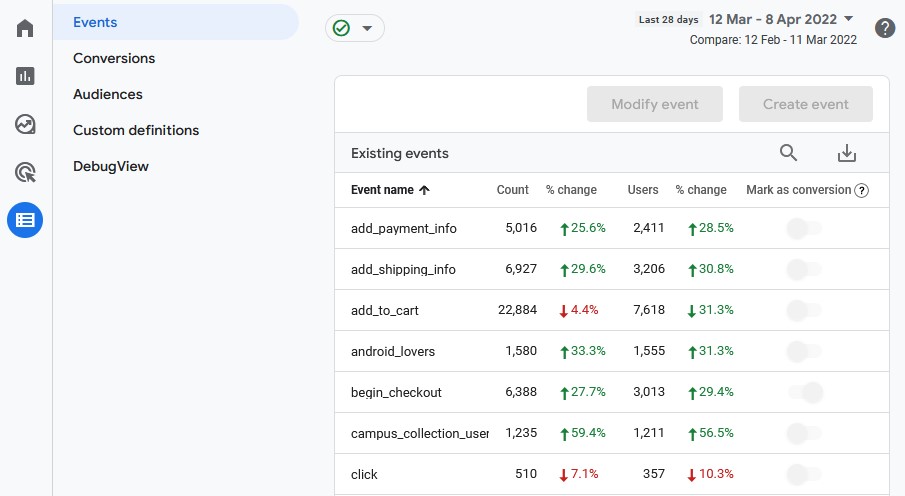Click the Event name sort arrow
This screenshot has width=905, height=496.
click(x=424, y=190)
